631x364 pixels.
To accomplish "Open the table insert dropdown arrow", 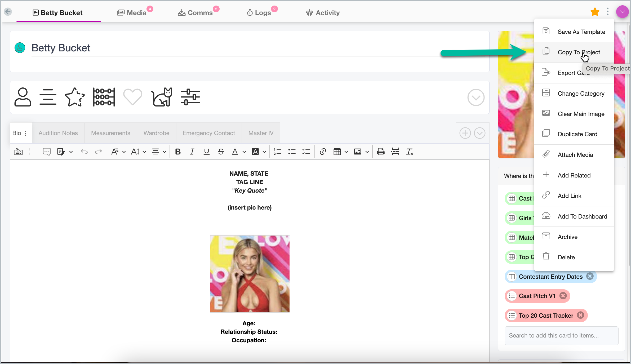I will [x=346, y=152].
